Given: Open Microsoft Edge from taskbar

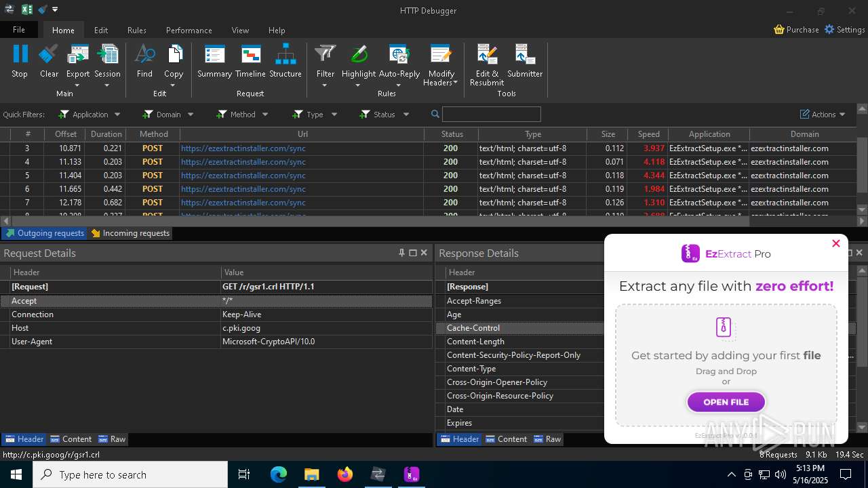Looking at the screenshot, I should coord(279,474).
